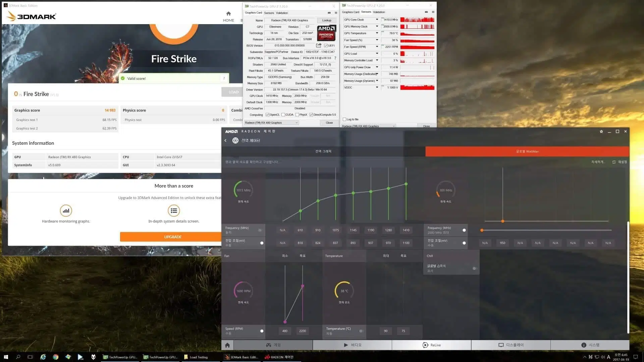Select the 글로벌 WattMan tab
The height and width of the screenshot is (362, 644).
527,152
